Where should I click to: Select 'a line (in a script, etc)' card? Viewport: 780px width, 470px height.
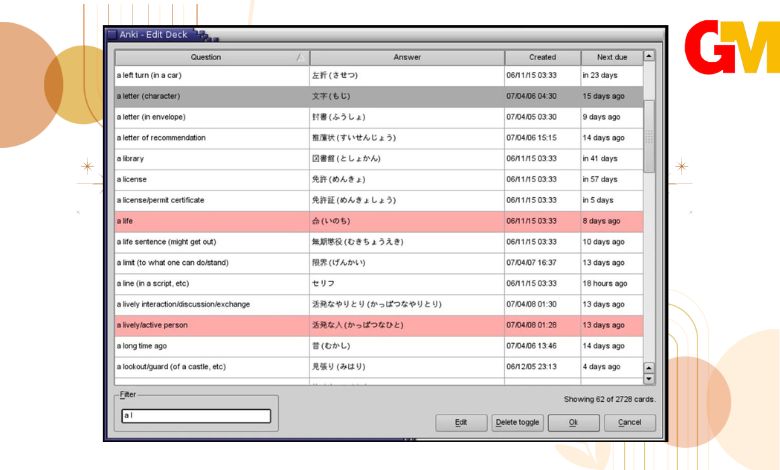pyautogui.click(x=379, y=284)
